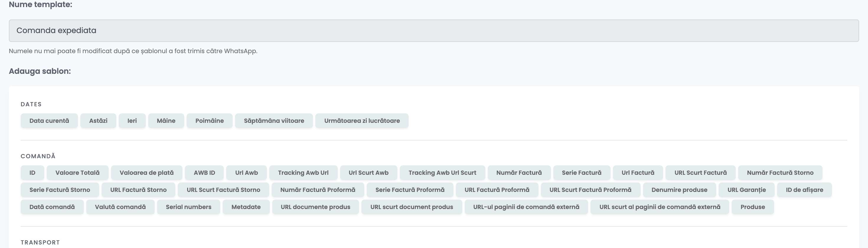
Task: Choose the Următoarea zi lucrătoare tag
Action: pos(362,121)
